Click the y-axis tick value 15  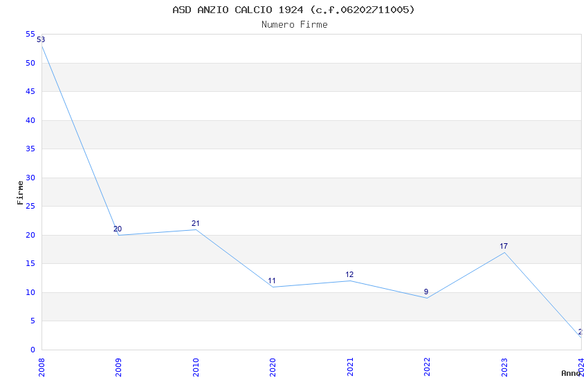(x=30, y=263)
